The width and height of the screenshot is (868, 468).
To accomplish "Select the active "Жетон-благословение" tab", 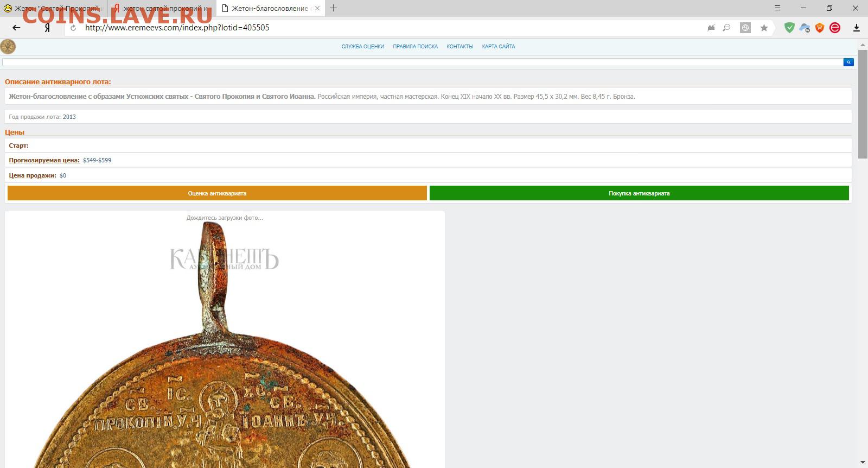I will coord(270,8).
